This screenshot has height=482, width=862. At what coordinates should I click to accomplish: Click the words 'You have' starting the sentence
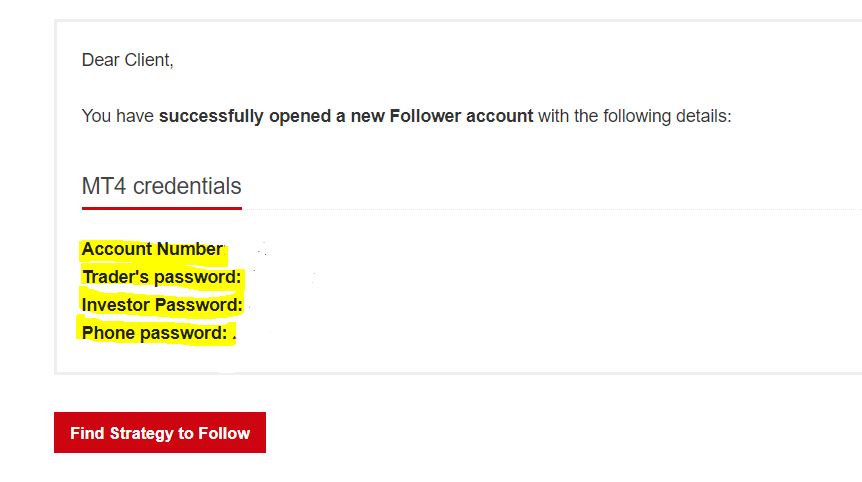(117, 116)
